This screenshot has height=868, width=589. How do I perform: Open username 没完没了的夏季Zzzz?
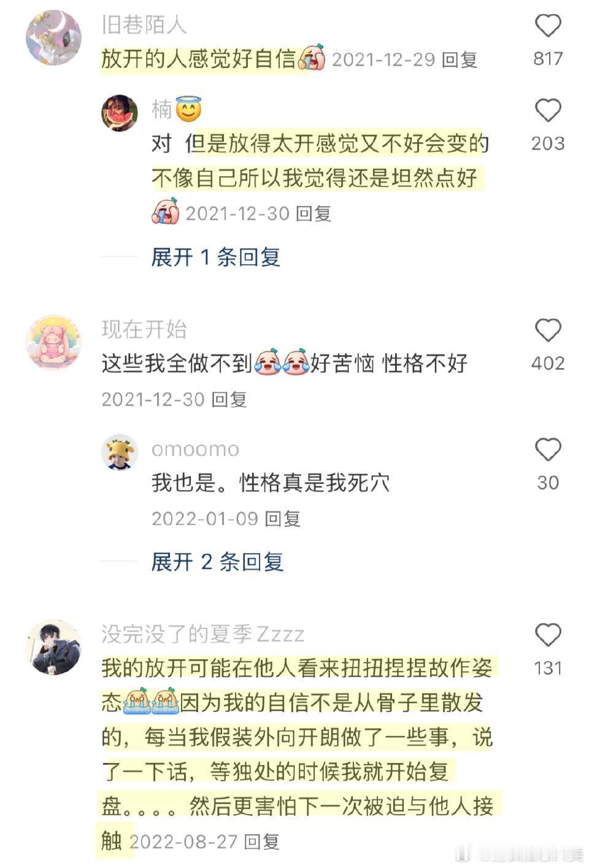203,633
